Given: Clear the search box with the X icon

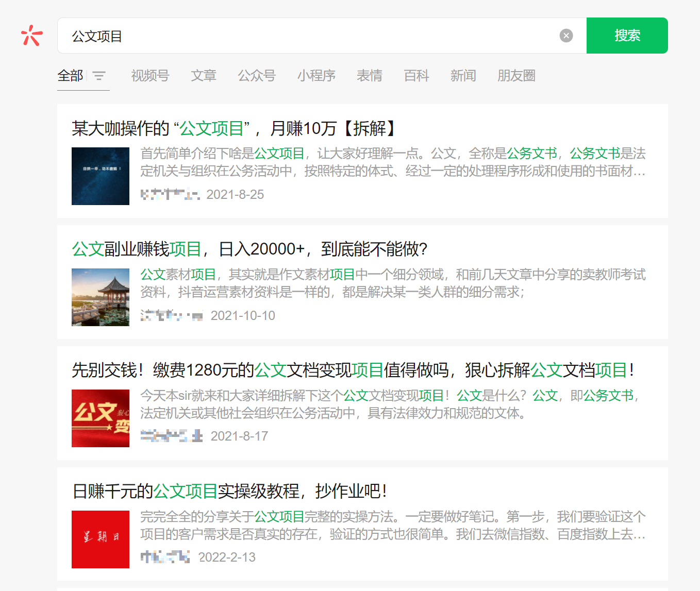Looking at the screenshot, I should click(x=566, y=36).
